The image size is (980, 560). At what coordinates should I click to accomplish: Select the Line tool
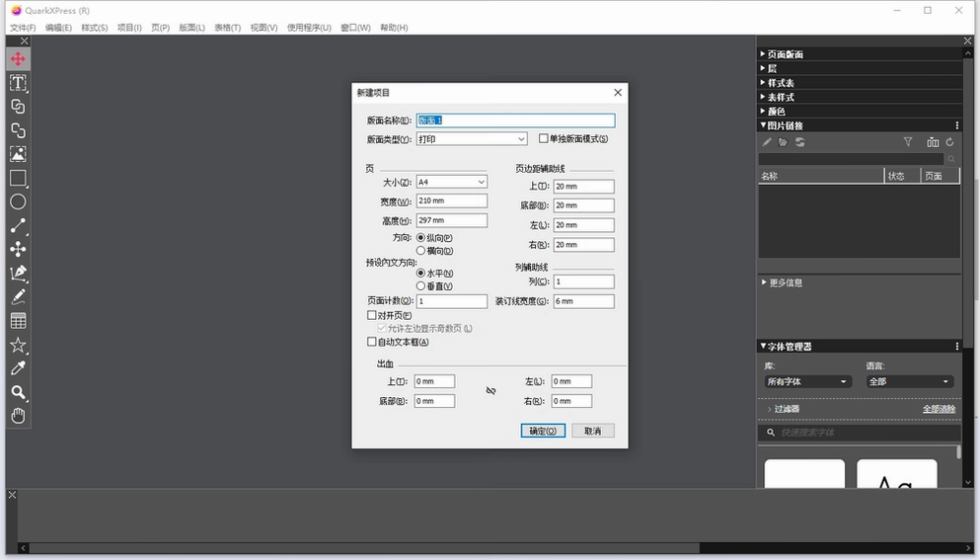point(18,226)
